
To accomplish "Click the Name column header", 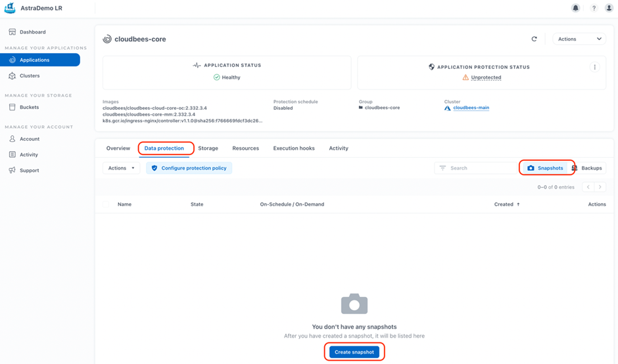I will 124,204.
